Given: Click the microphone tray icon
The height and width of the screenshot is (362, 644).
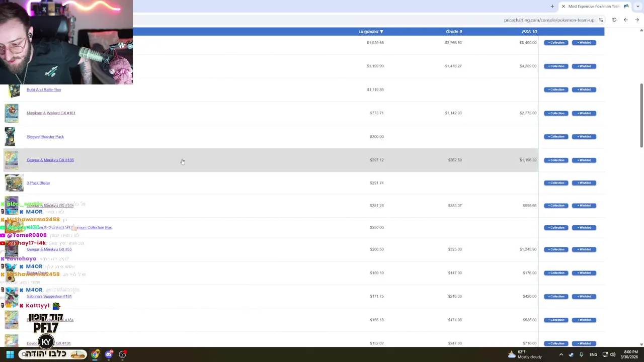Looking at the screenshot, I should (x=581, y=354).
